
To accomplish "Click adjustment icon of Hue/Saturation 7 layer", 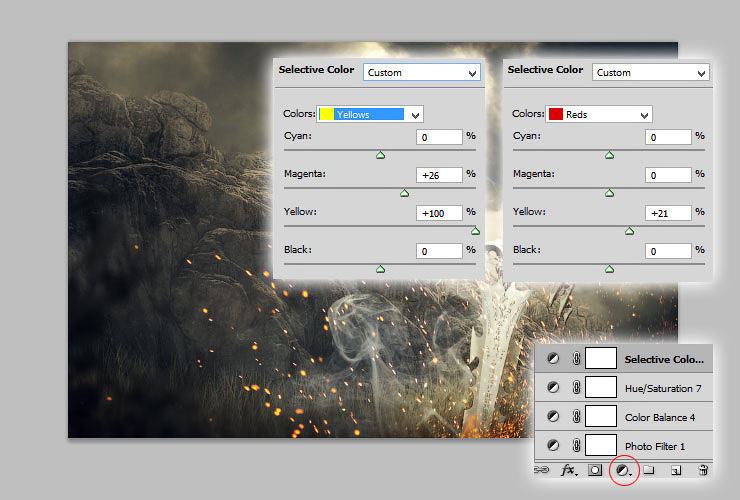I will tap(553, 388).
